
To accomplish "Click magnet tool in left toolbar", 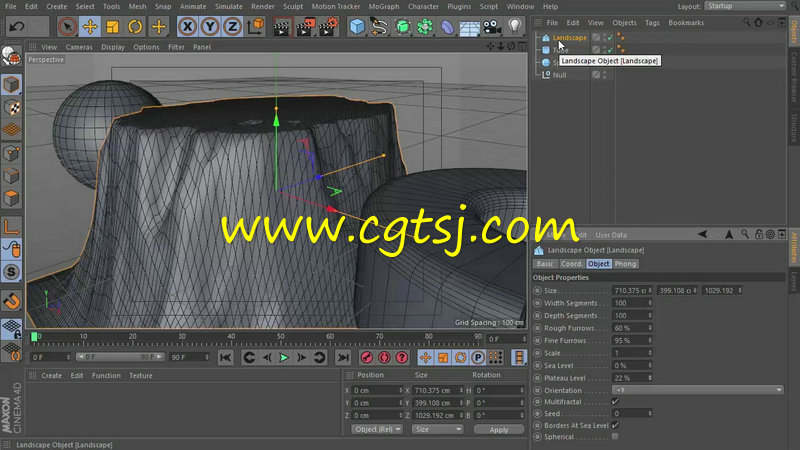I will pos(12,301).
